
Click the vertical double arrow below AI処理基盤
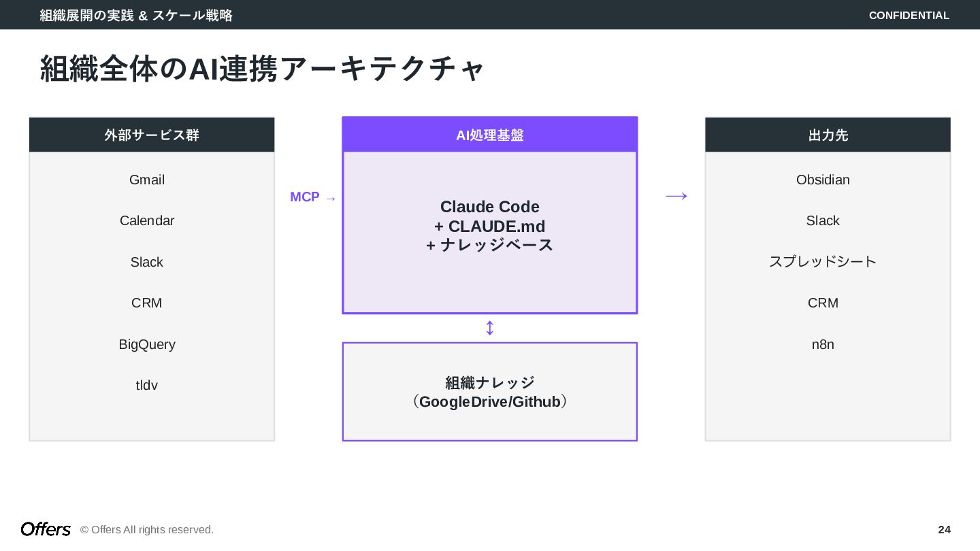(x=489, y=328)
